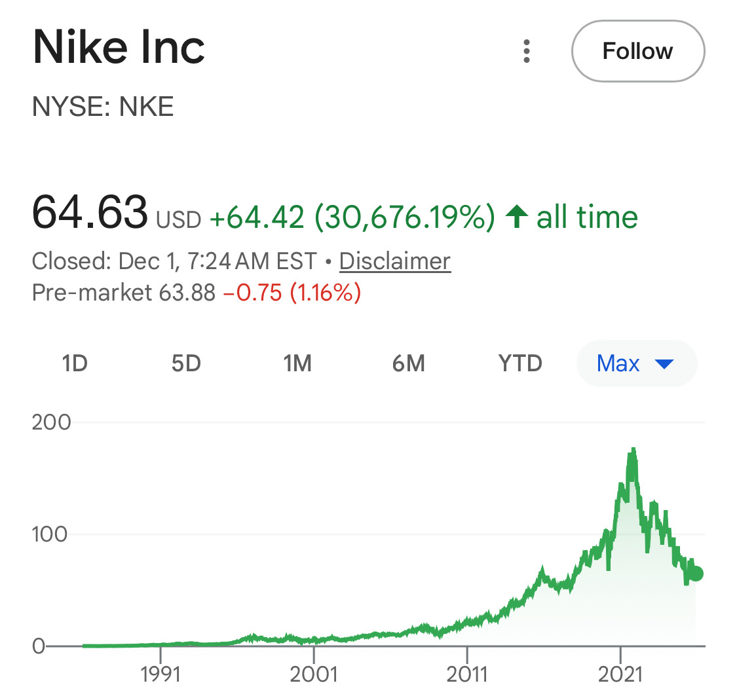The width and height of the screenshot is (737, 700).
Task: Choose the 6M time range
Action: click(x=409, y=363)
